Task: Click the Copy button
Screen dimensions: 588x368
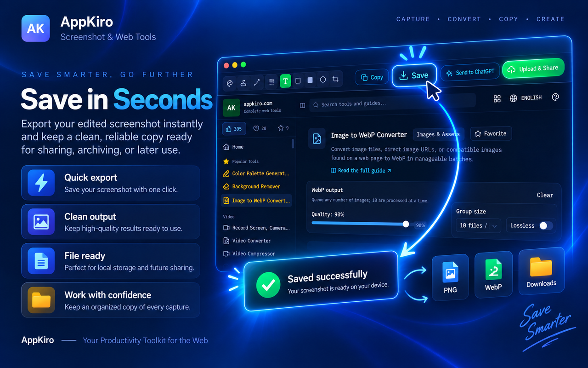Action: (372, 77)
